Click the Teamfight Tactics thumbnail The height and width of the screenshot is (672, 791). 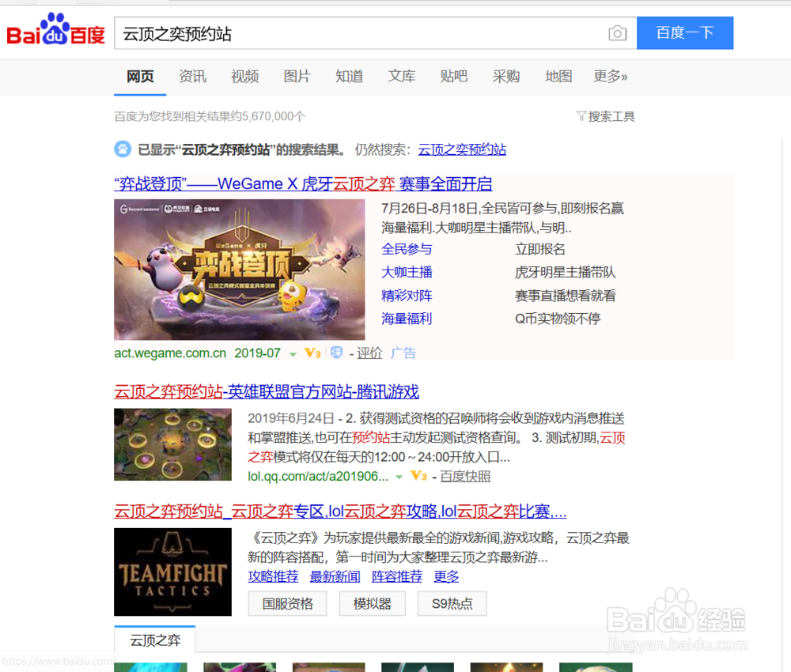click(172, 572)
